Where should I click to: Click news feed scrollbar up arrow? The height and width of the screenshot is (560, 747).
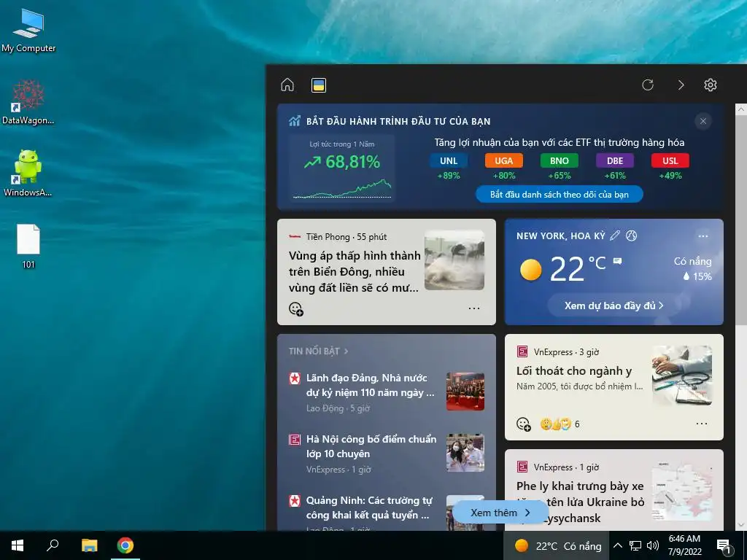[741, 109]
